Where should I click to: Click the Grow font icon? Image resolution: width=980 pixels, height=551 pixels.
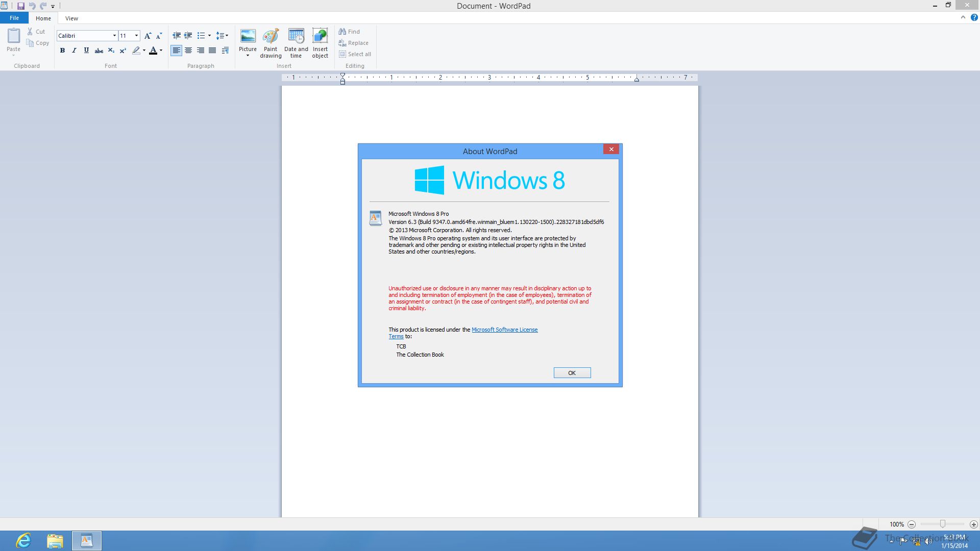148,36
